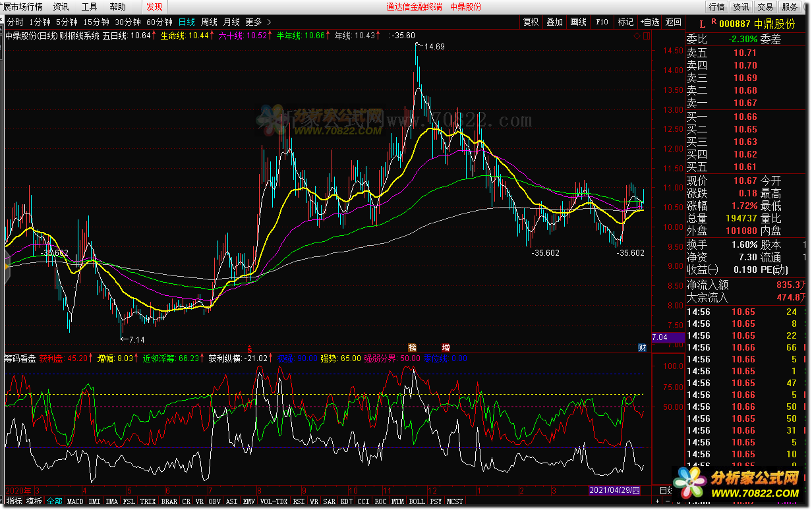This screenshot has width=812, height=510.
Task: Switch to the CCI indicator
Action: coord(363,501)
